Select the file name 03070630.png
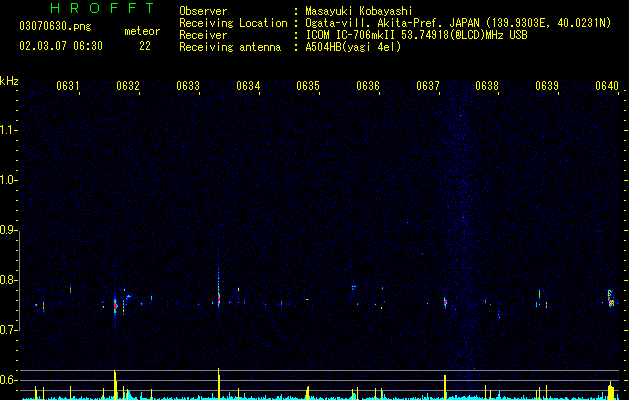 point(55,26)
